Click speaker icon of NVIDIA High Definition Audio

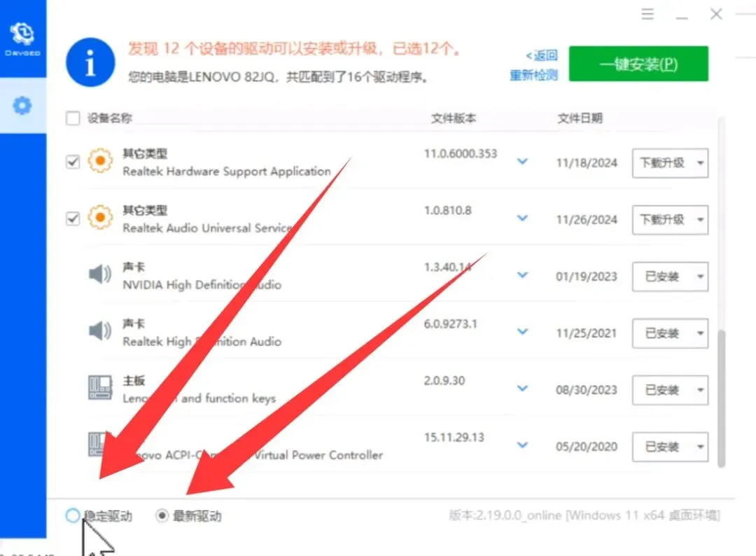click(100, 274)
